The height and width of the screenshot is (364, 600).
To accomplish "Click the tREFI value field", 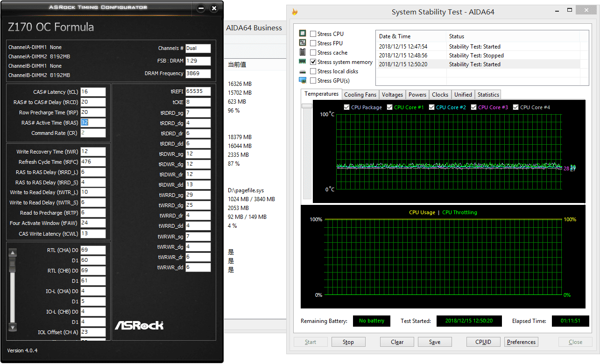I will [x=198, y=91].
